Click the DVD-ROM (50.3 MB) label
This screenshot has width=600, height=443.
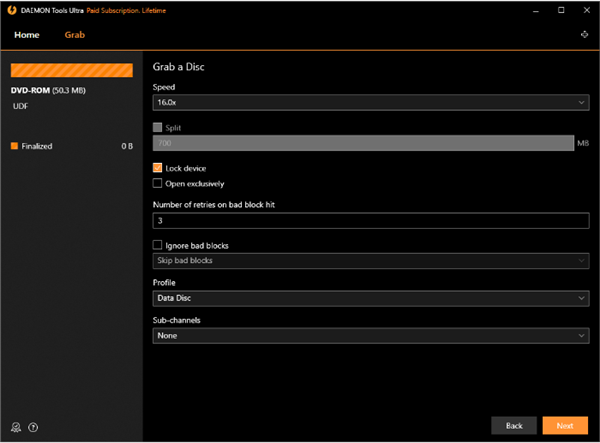coord(48,91)
